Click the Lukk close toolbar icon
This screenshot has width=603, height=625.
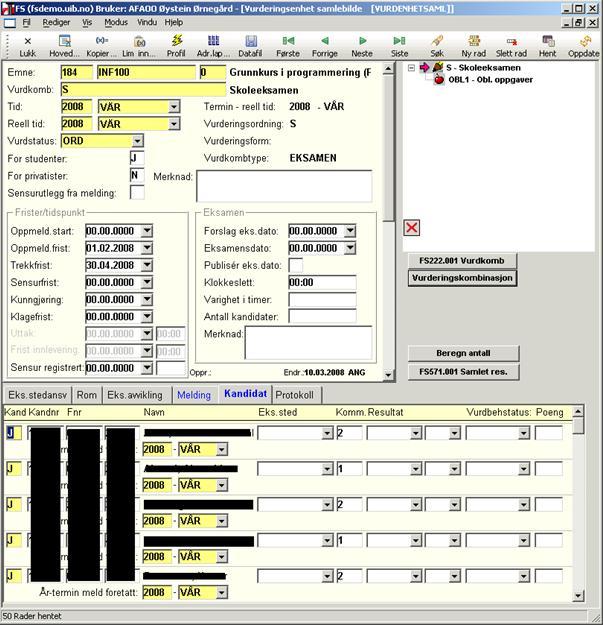tap(27, 41)
